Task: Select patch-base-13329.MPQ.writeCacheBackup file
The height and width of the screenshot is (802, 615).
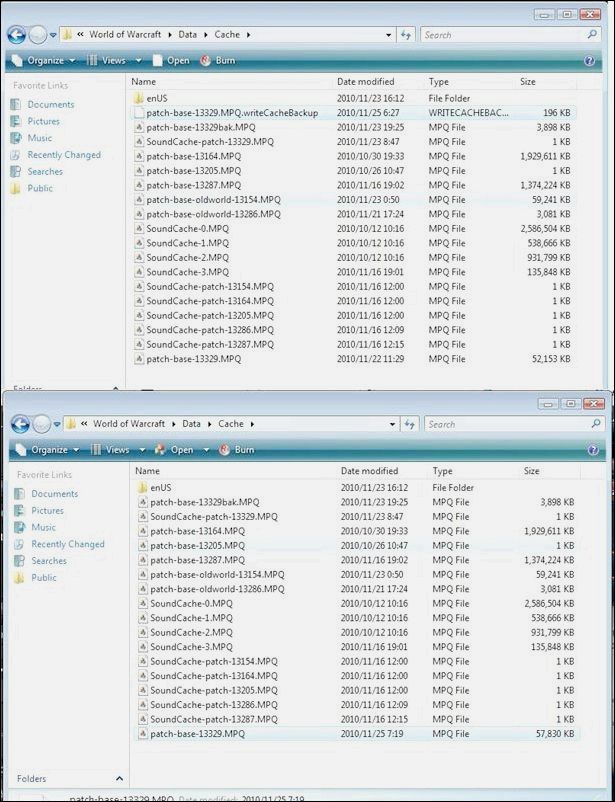Action: (353, 113)
